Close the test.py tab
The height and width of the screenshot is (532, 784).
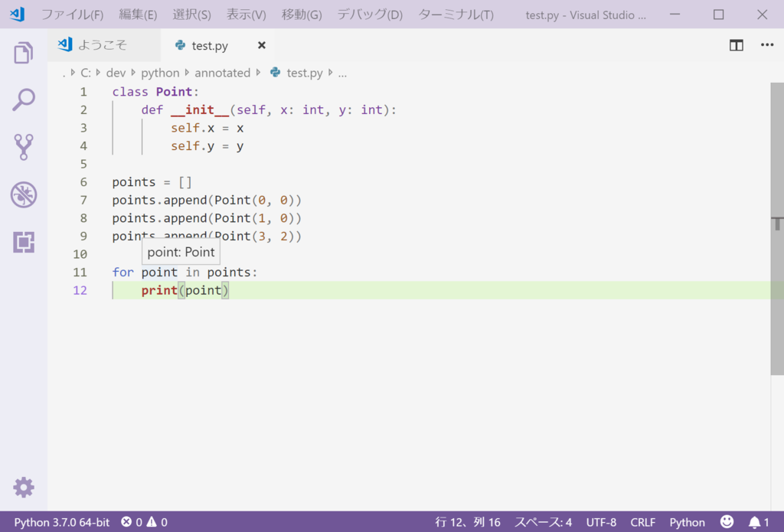262,45
